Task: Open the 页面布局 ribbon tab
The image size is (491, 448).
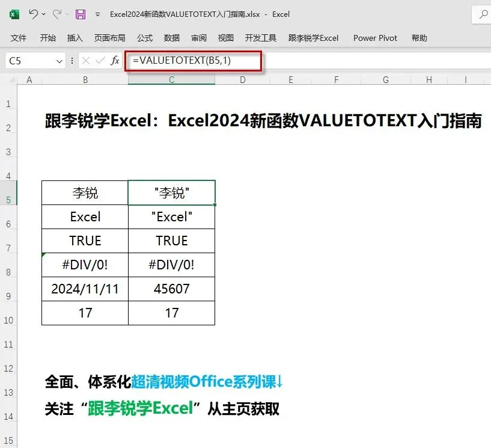Action: pos(110,38)
